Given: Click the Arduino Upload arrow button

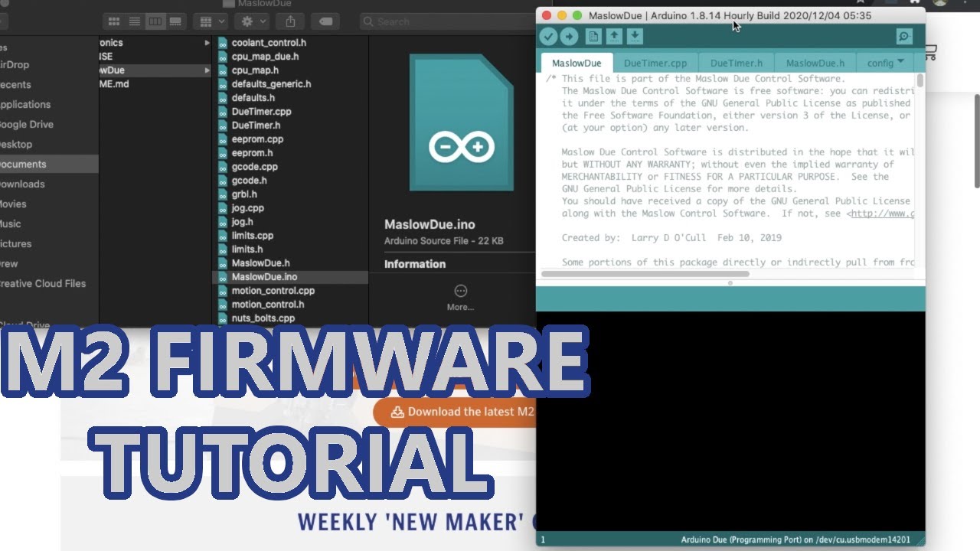Looking at the screenshot, I should tap(569, 36).
